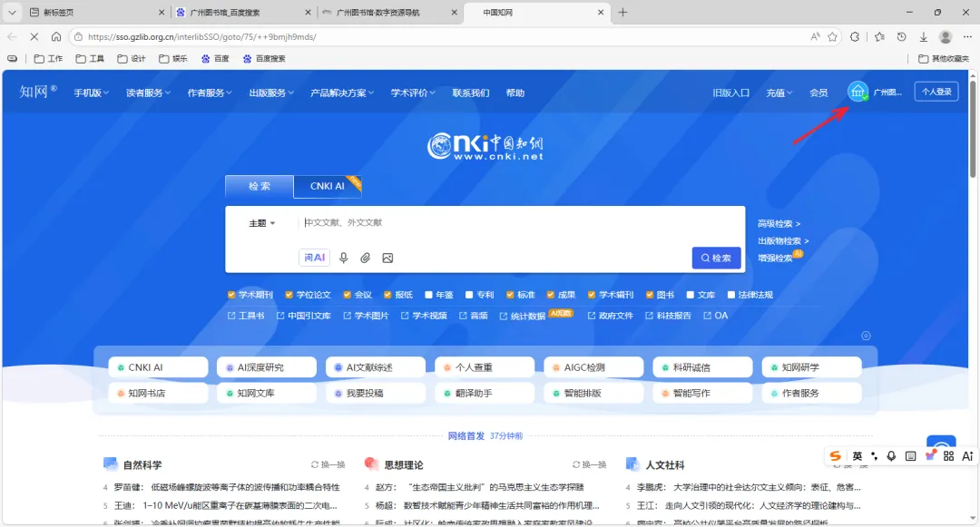The image size is (980, 527).
Task: Open the tab actions menu arrow
Action: pos(12,12)
